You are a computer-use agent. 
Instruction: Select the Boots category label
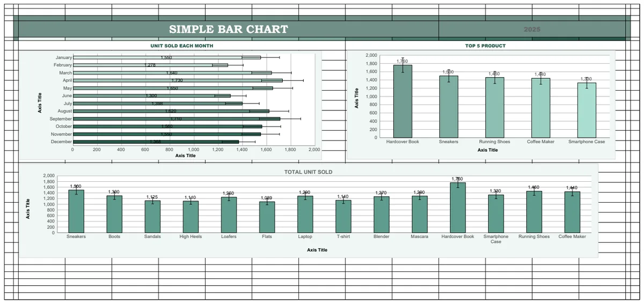[x=114, y=236]
